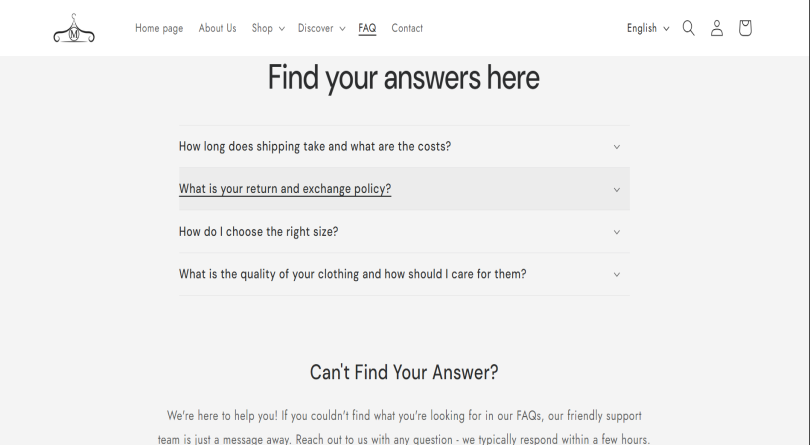Expand "What is your return and exchange policy?"

click(285, 189)
